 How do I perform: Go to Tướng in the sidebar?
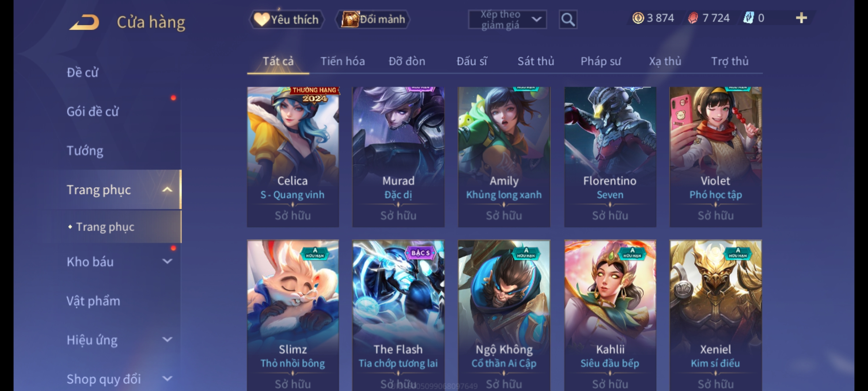point(85,151)
